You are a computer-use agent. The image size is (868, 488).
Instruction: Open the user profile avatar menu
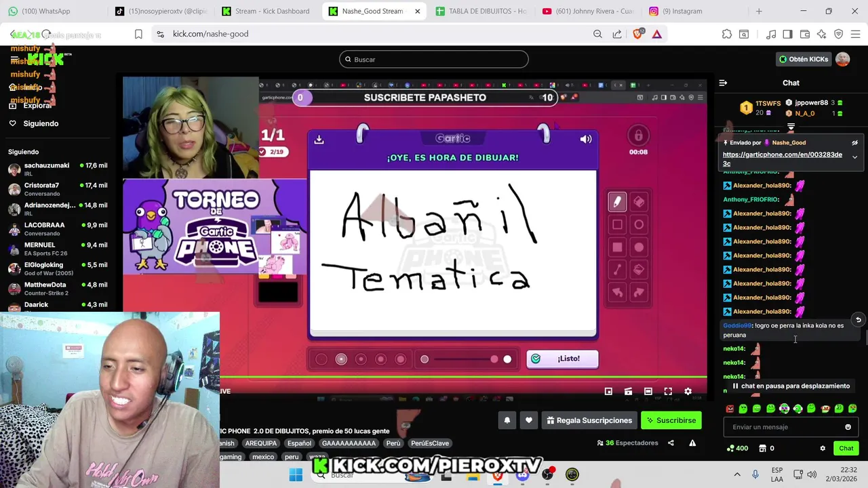843,59
